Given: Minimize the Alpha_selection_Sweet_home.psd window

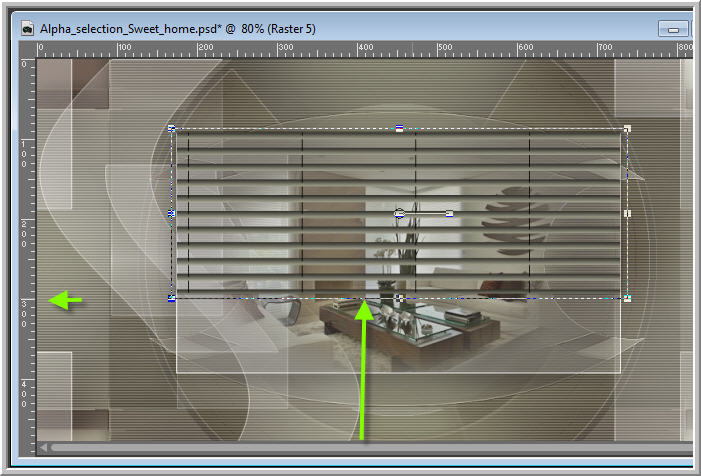Looking at the screenshot, I should (673, 29).
